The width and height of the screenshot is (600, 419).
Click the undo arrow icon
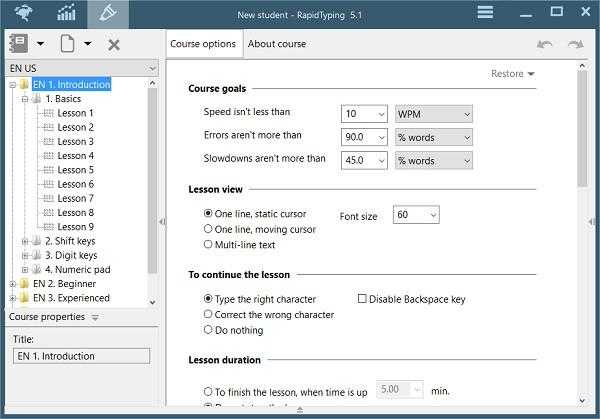pyautogui.click(x=544, y=44)
